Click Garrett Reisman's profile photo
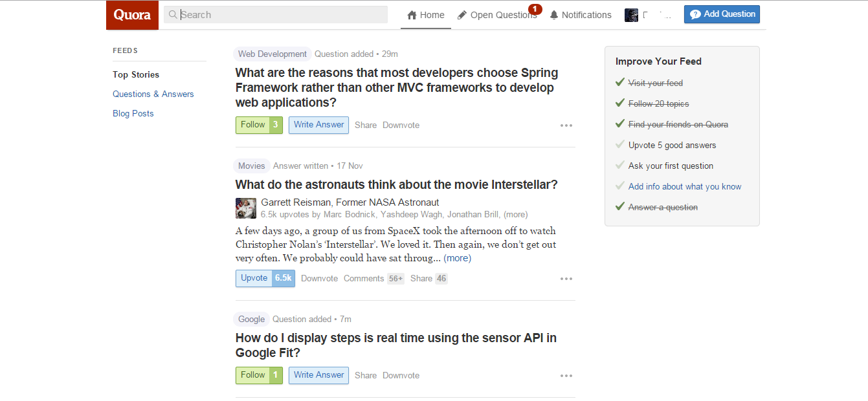This screenshot has width=868, height=401. (246, 208)
